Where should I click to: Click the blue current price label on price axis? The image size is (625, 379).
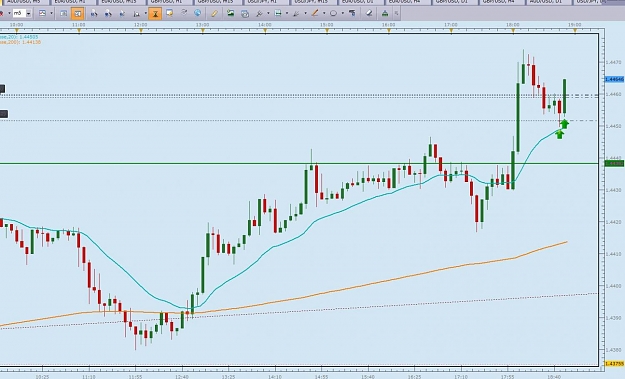[614, 80]
